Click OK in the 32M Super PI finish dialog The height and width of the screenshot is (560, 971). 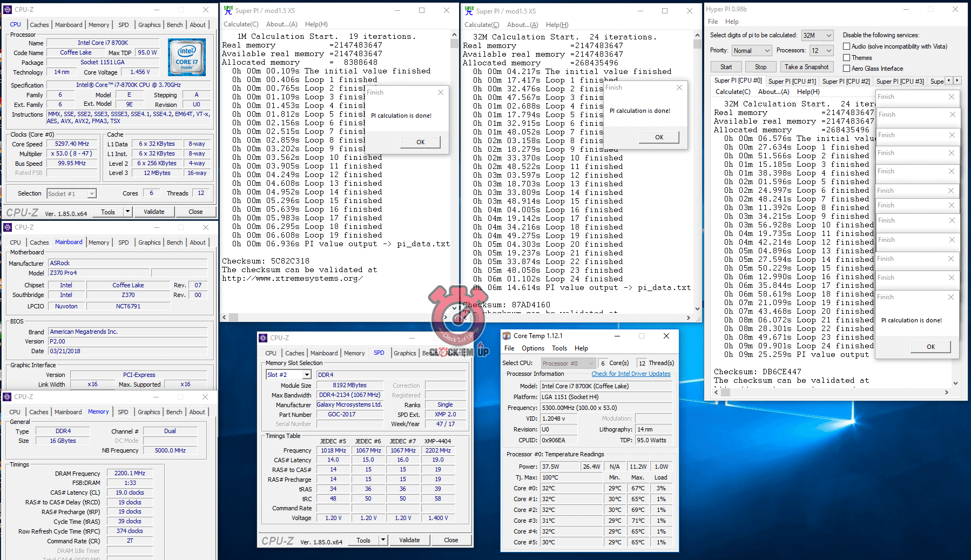659,137
